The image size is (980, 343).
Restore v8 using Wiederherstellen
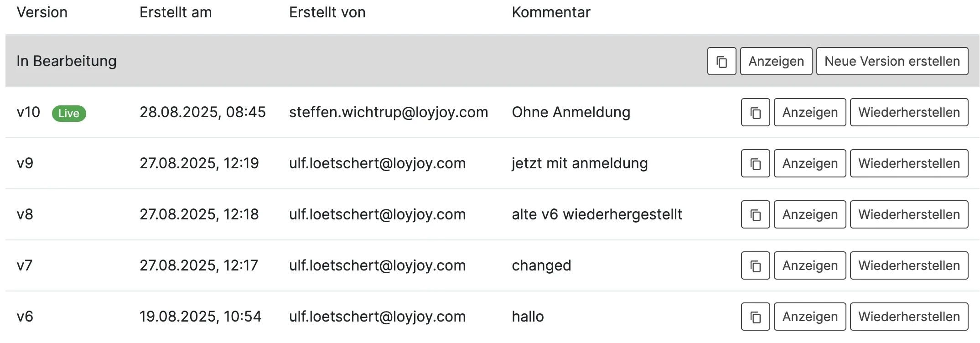[909, 214]
